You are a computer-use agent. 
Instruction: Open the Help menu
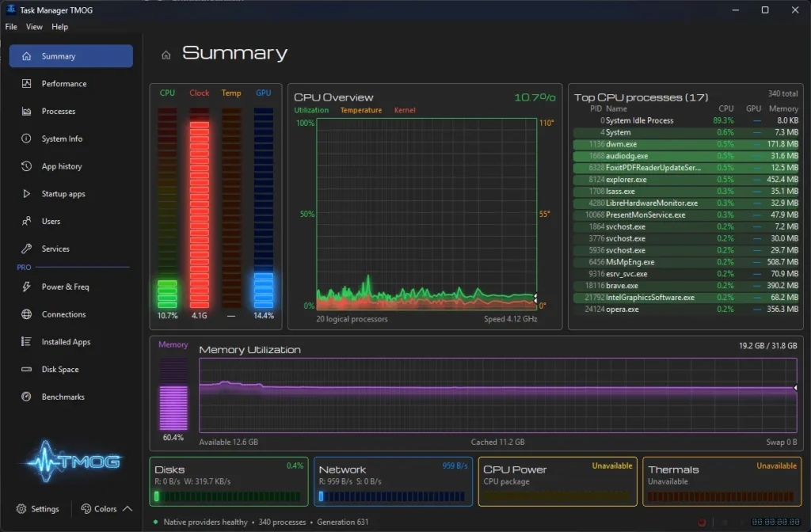pos(59,27)
